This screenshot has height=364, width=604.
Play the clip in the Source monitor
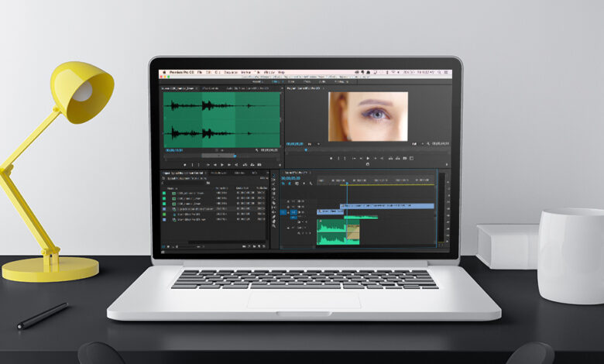click(x=222, y=165)
